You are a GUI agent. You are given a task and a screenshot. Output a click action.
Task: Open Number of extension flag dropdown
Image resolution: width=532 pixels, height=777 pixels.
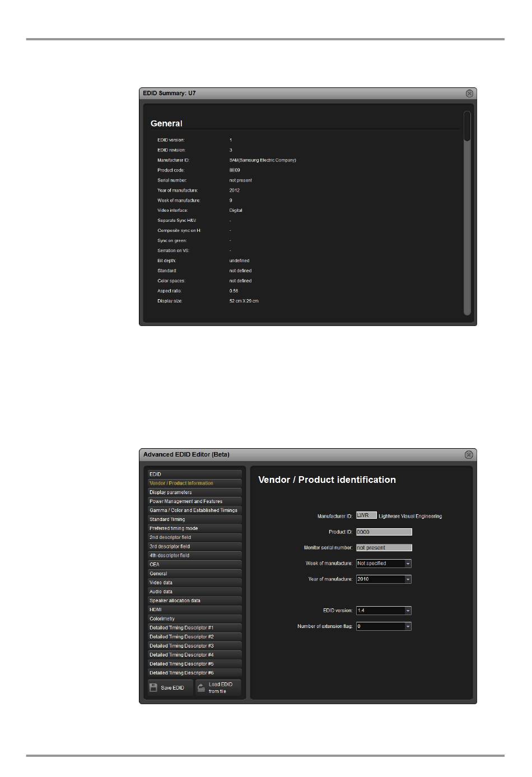coord(384,626)
